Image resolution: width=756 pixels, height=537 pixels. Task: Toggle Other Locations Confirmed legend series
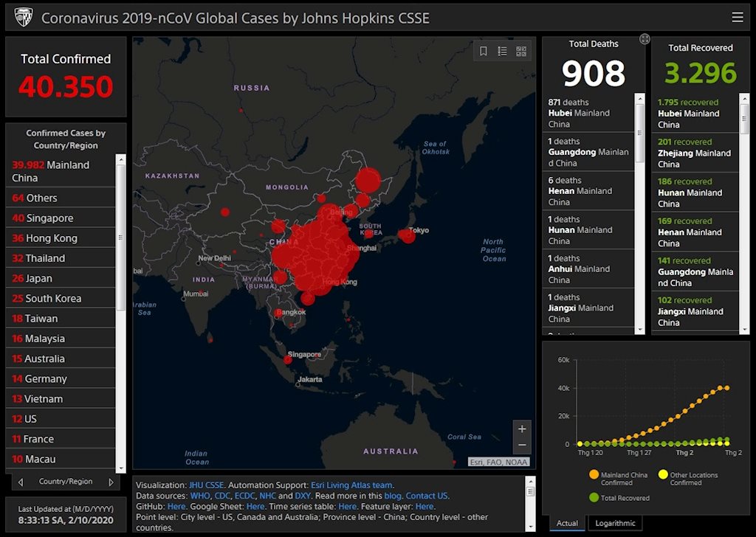click(663, 475)
